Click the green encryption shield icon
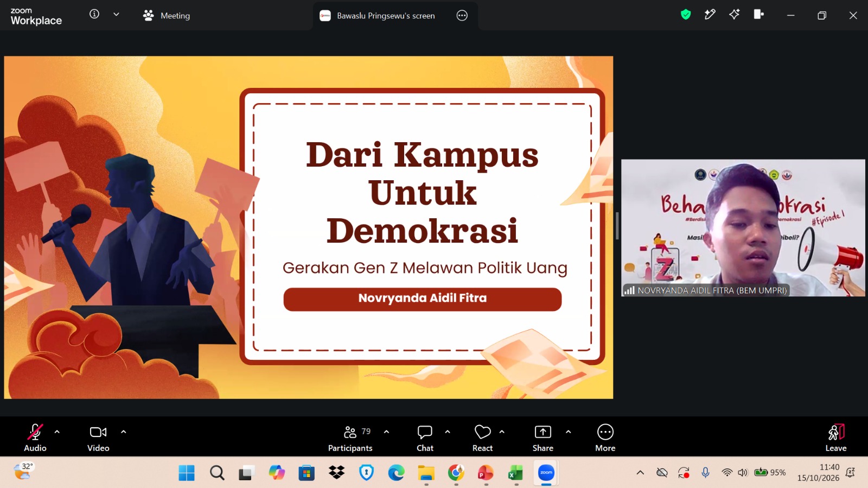Screen dimensions: 868x488 click(x=686, y=15)
